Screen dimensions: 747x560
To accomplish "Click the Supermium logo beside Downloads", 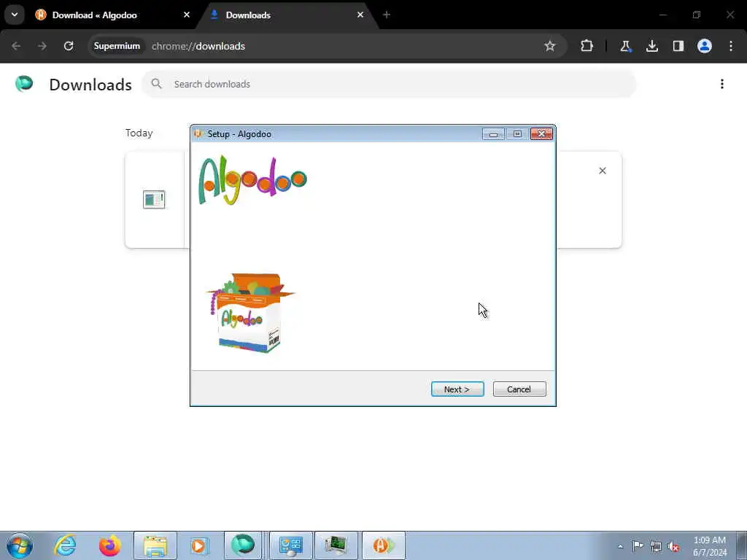I will pos(24,84).
